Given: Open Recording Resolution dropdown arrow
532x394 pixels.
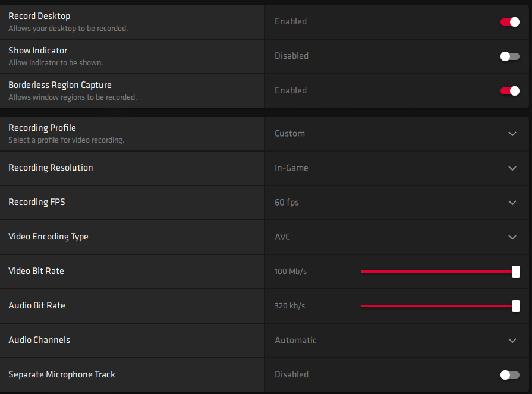Looking at the screenshot, I should 512,168.
